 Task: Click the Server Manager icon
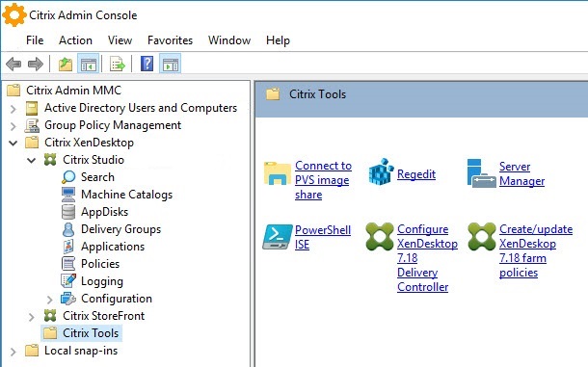pyautogui.click(x=481, y=173)
